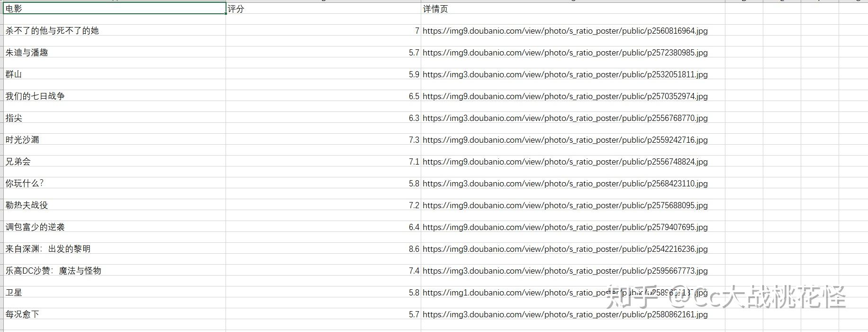868x332 pixels.
Task: Select the URL ending p2532051811.jpg
Action: (x=565, y=74)
